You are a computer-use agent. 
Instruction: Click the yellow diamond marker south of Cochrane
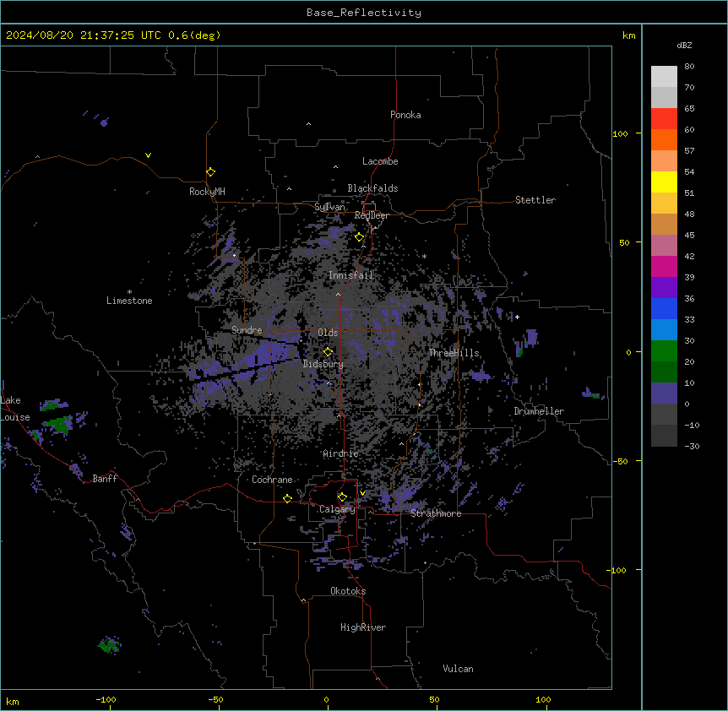pyautogui.click(x=287, y=498)
